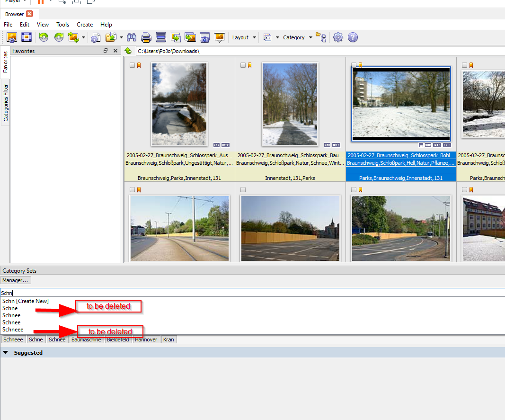Click the Print icon in toolbar
The image size is (505, 420).
pyautogui.click(x=146, y=37)
